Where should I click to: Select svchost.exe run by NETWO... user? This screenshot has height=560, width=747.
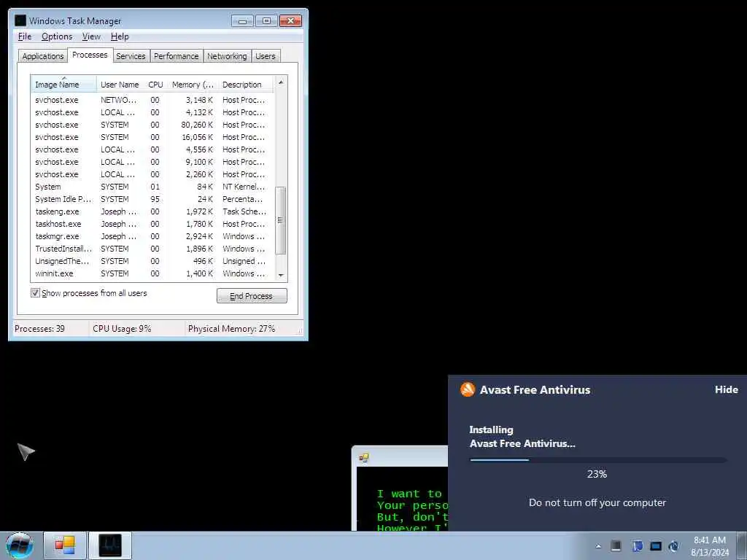coord(152,100)
